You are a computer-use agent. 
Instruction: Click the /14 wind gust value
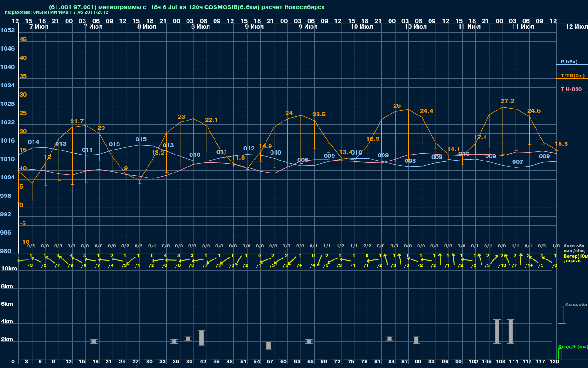tap(528, 265)
